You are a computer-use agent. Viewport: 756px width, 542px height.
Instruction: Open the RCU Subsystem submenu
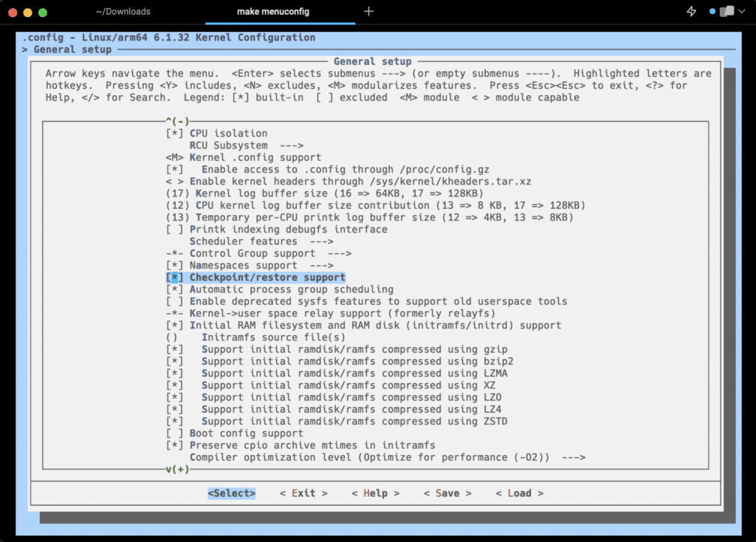click(x=247, y=145)
